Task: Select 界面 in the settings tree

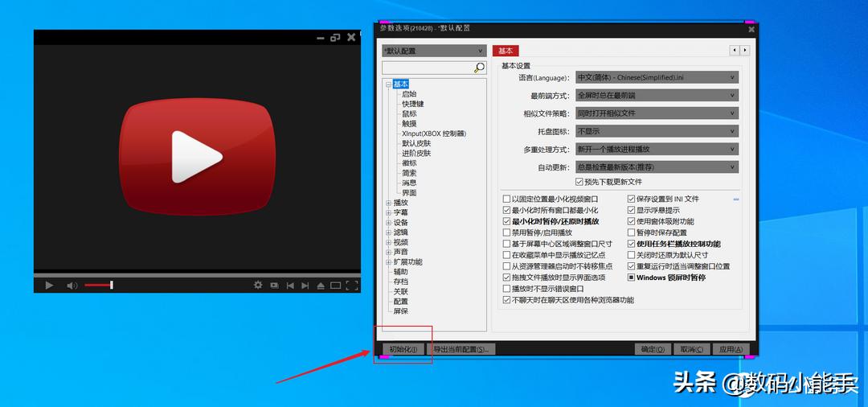Action: pos(409,193)
